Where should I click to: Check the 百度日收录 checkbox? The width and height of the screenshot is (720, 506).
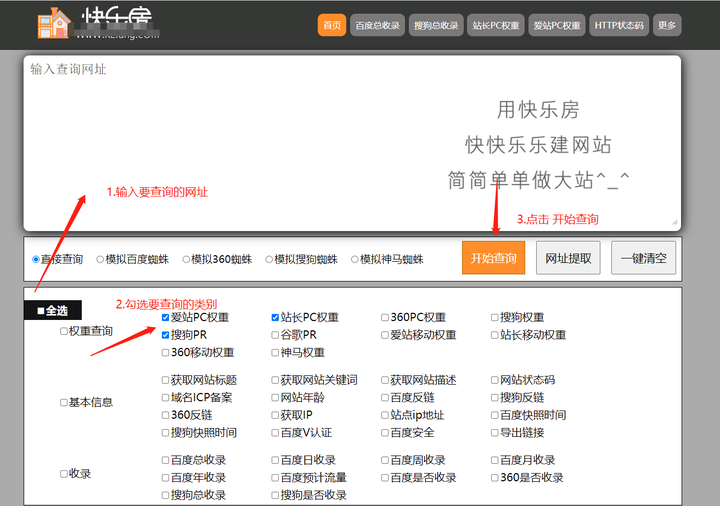(275, 460)
